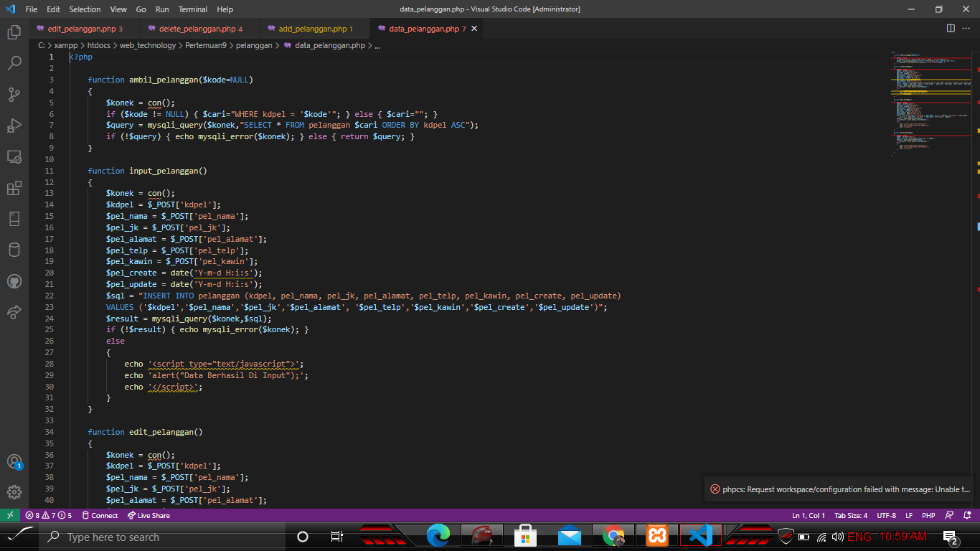Image resolution: width=980 pixels, height=551 pixels.
Task: Open the Source Control view
Action: tap(14, 94)
